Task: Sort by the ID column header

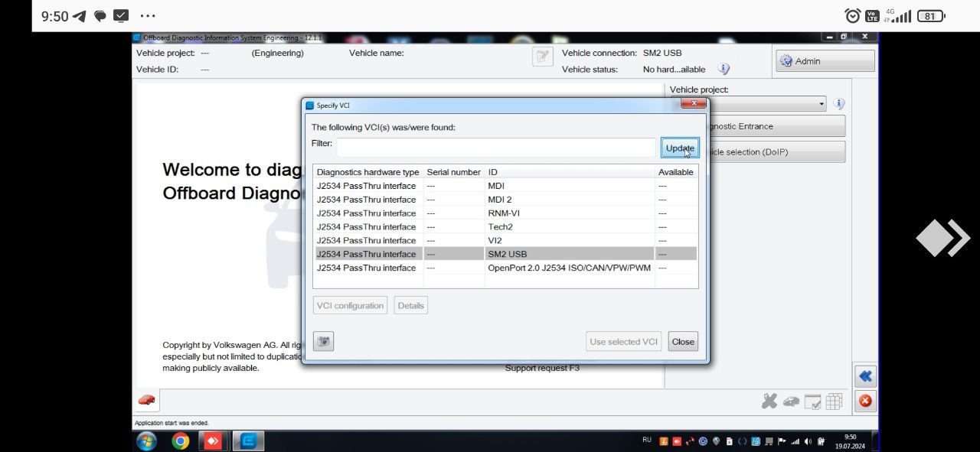Action: [570, 172]
